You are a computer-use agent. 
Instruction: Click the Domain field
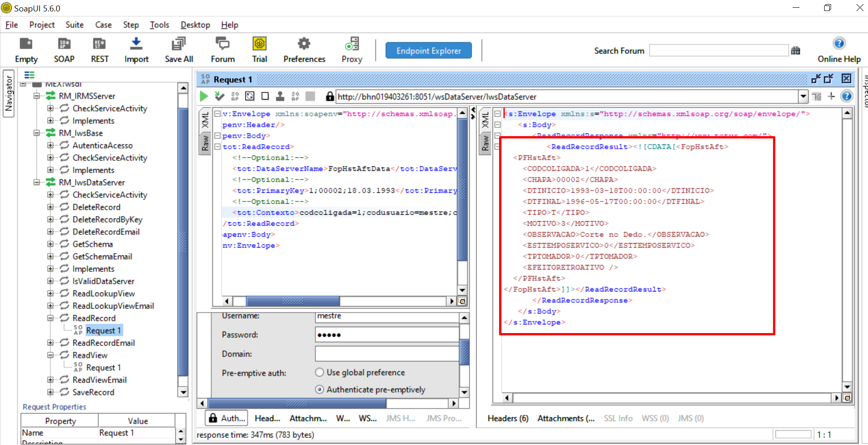click(387, 354)
